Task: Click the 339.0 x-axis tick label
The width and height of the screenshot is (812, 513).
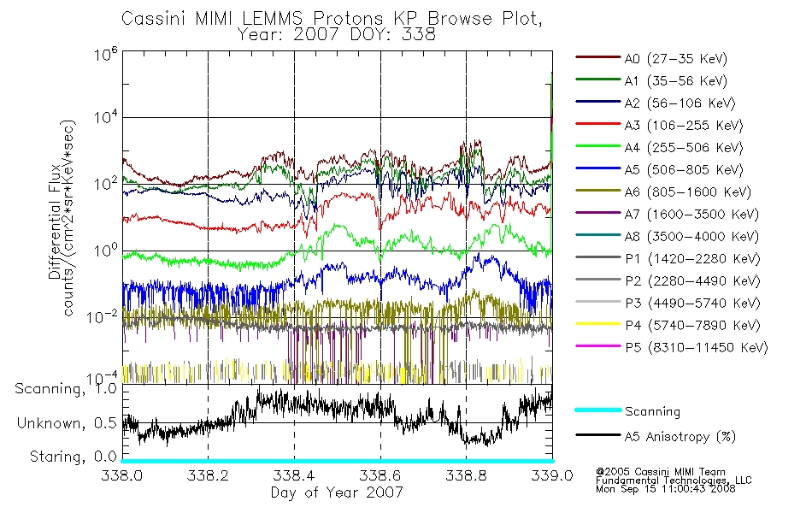Action: [552, 475]
